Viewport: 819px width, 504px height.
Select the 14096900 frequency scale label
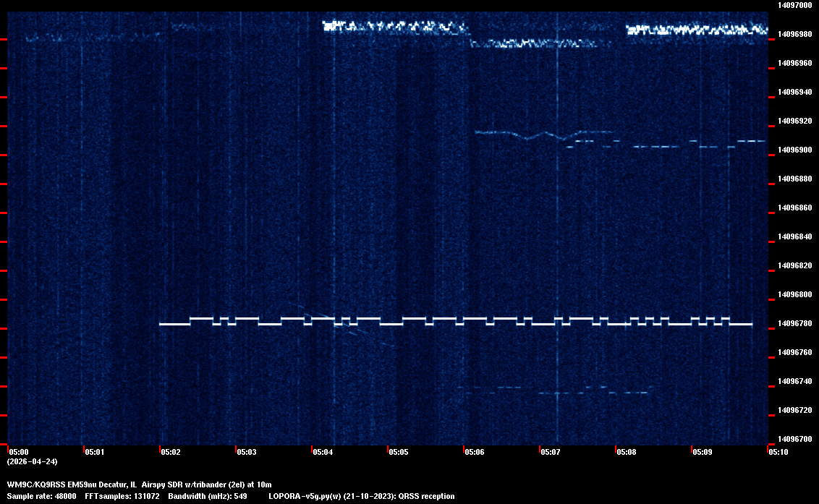794,150
